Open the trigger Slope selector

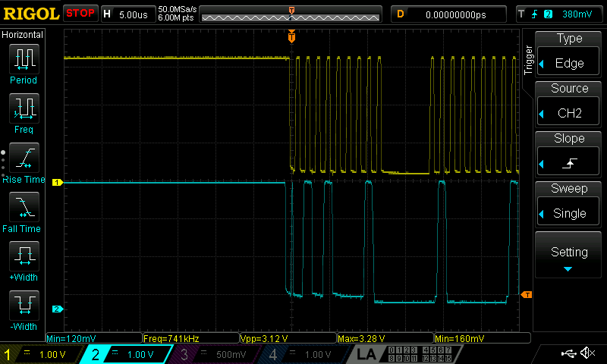click(568, 154)
